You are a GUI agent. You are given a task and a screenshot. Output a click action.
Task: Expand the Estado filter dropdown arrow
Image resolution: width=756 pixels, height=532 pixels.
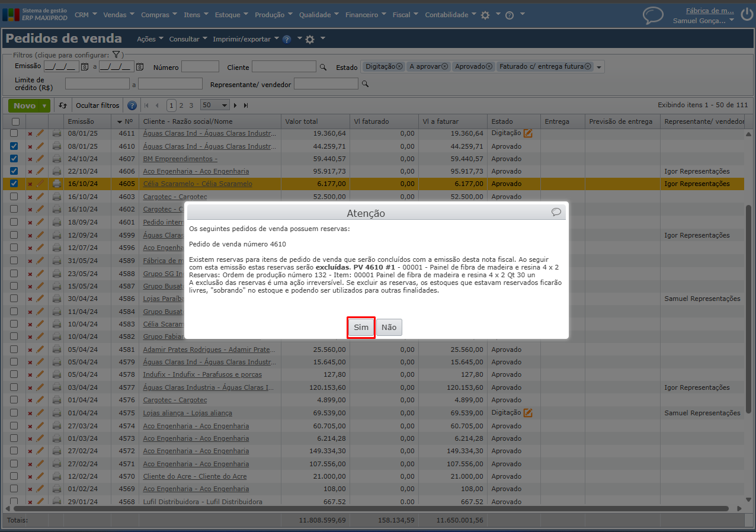point(599,68)
